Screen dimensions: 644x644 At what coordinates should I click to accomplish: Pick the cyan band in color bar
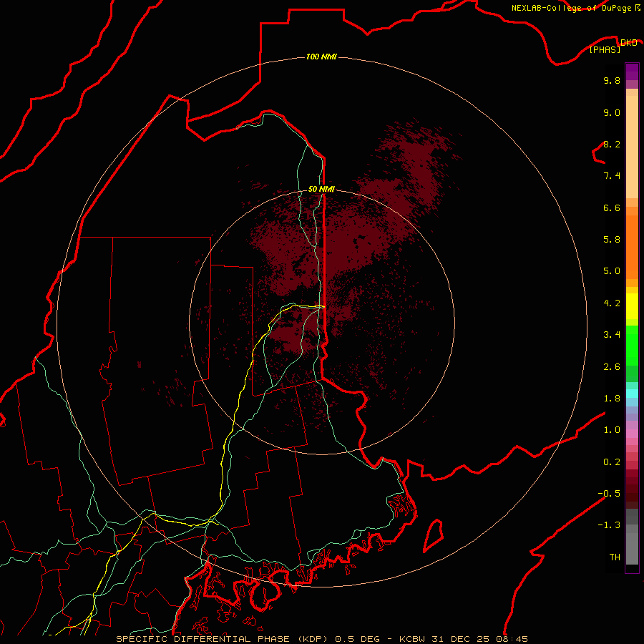[632, 394]
